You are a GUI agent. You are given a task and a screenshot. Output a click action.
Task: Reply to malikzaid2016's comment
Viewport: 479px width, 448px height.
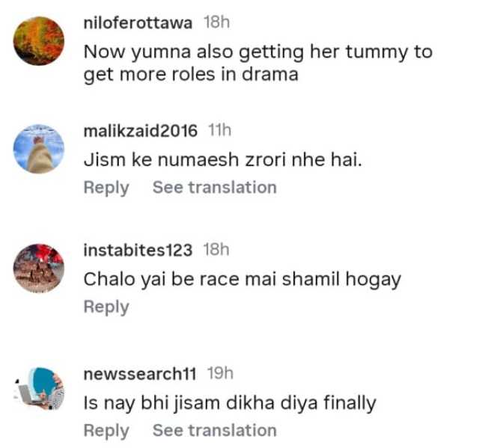click(x=106, y=188)
